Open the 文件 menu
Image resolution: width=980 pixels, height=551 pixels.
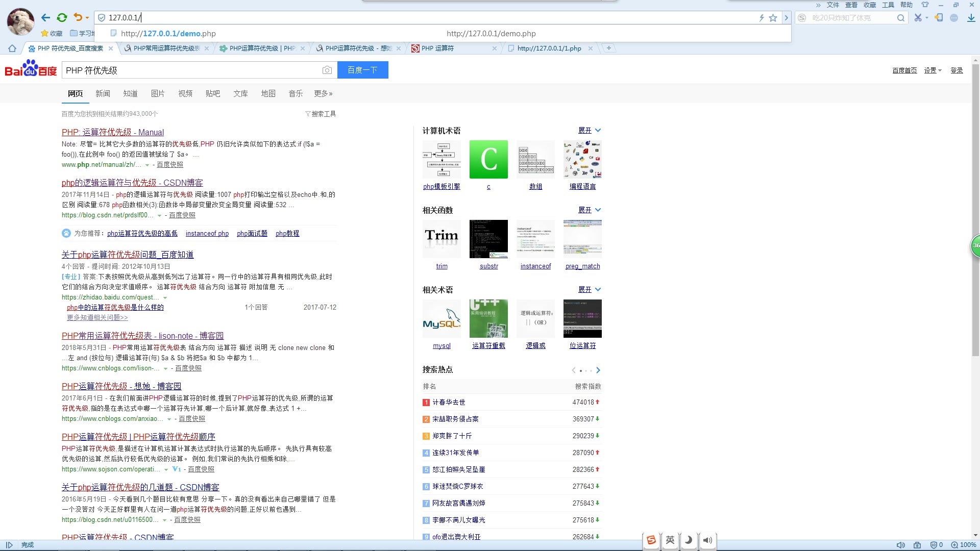[x=833, y=5]
